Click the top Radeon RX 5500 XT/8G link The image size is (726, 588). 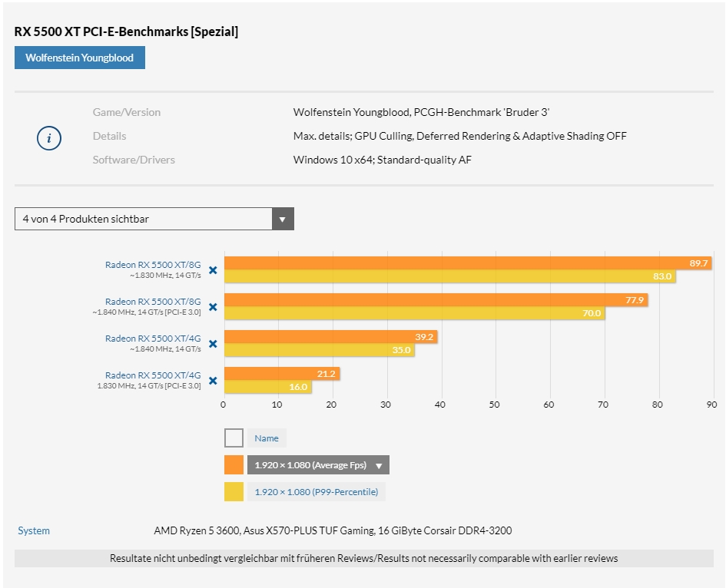153,265
